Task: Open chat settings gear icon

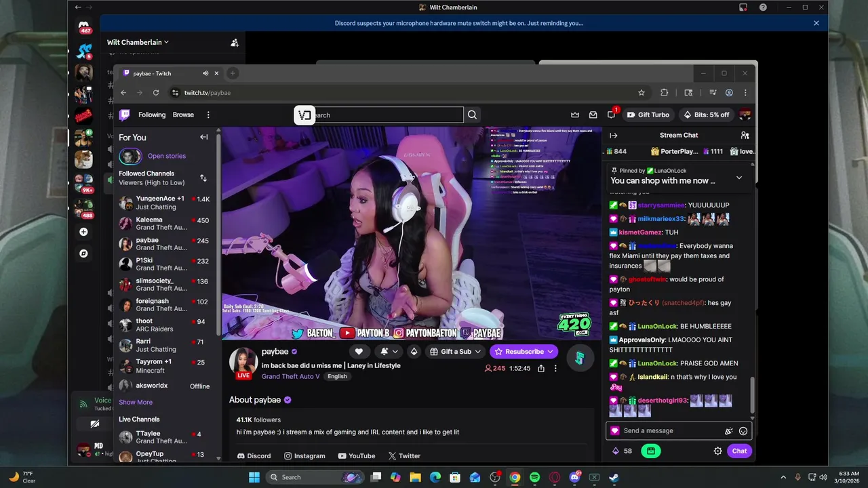Action: pos(718,451)
